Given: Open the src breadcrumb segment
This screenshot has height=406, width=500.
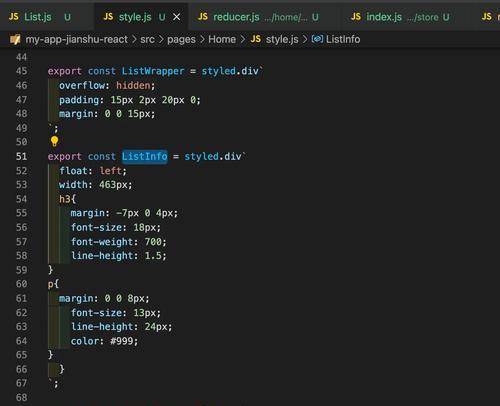Looking at the screenshot, I should click(147, 39).
